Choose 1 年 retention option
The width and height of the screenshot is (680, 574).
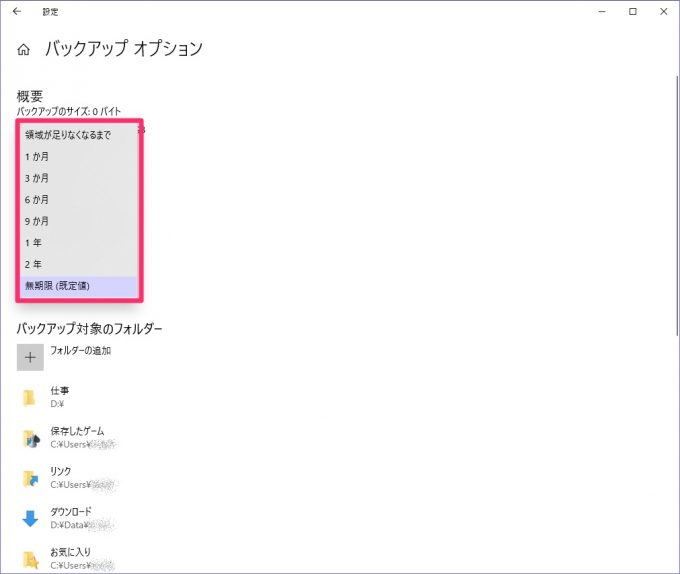tap(78, 243)
